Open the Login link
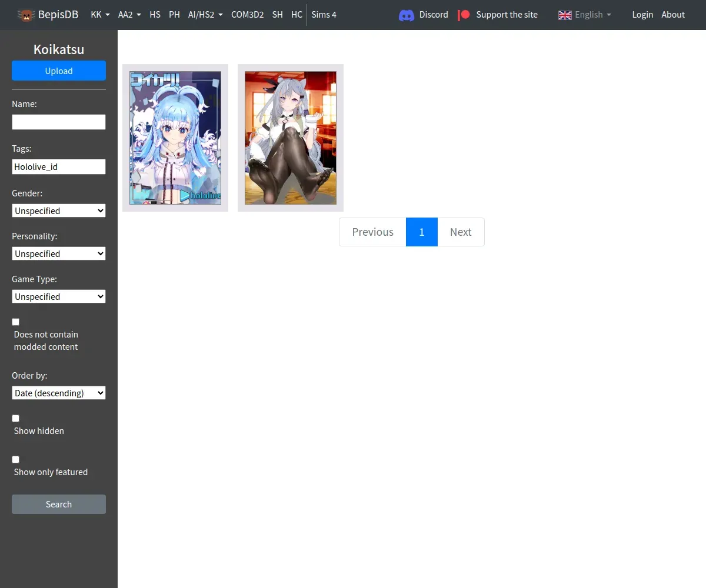The image size is (706, 588). 642,15
